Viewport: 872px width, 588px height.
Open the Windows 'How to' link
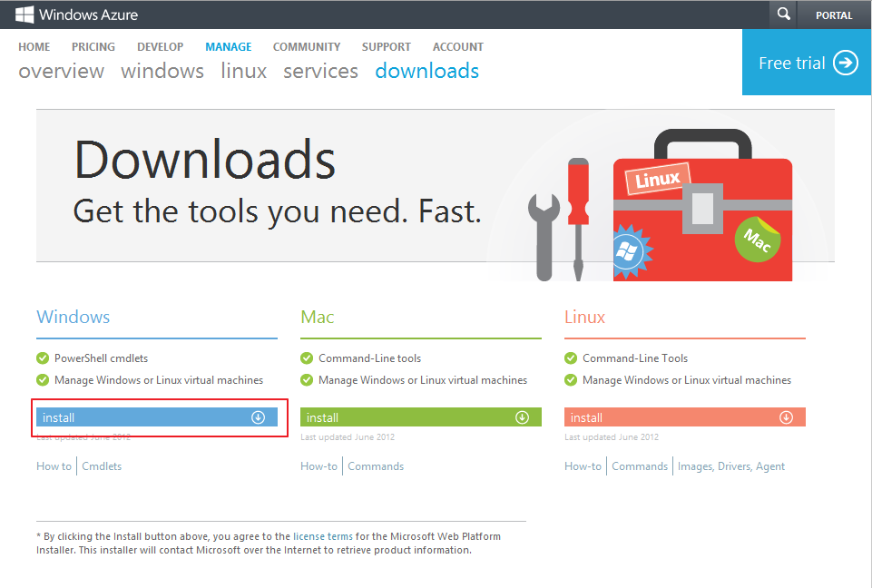coord(54,466)
